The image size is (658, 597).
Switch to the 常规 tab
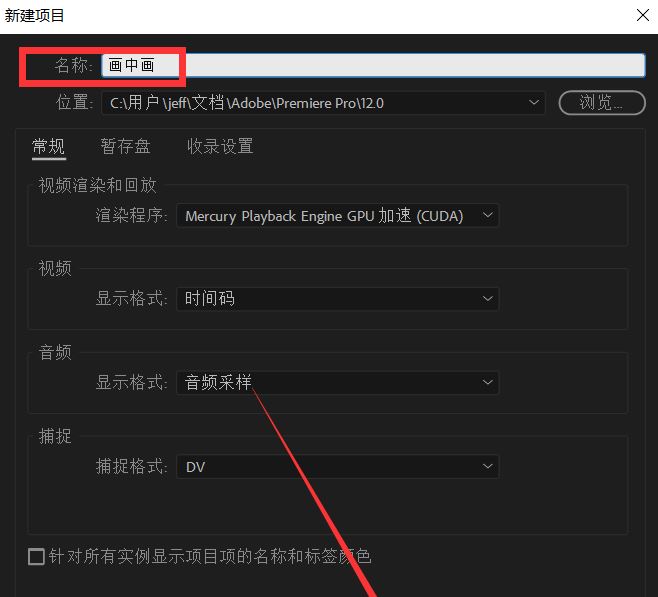[49, 147]
